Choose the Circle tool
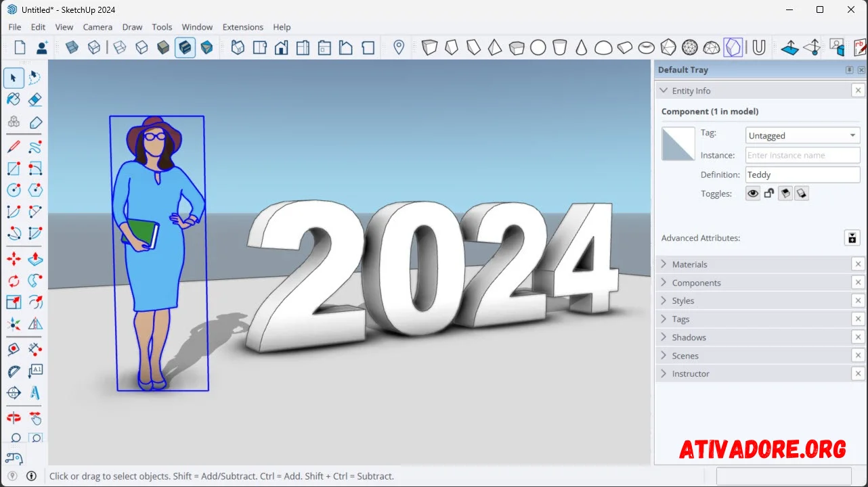The height and width of the screenshot is (487, 868). click(14, 190)
